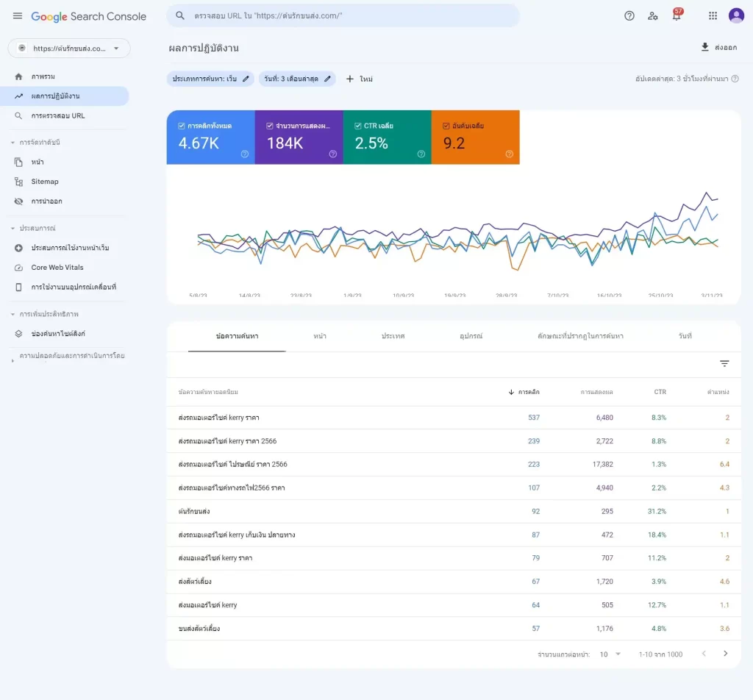
Task: Open mobile usability report in sidebar
Action: [x=65, y=287]
